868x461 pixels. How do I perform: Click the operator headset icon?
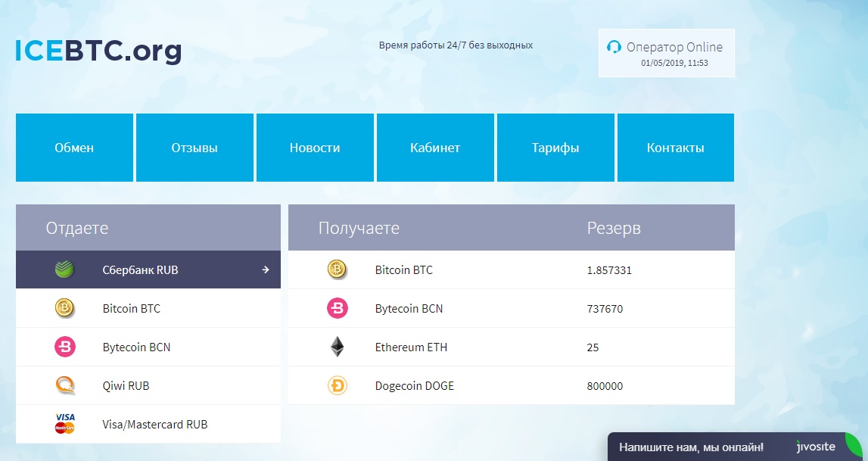[614, 47]
